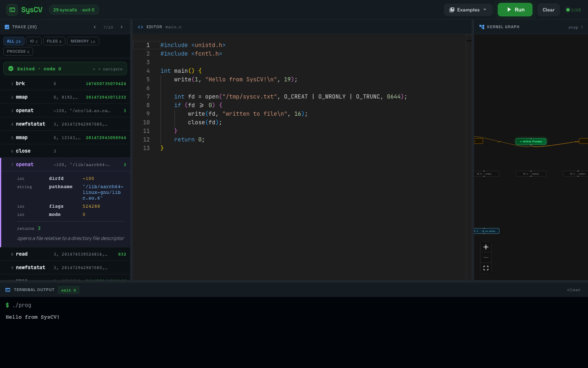Image resolution: width=588 pixels, height=368 pixels.
Task: Click the flags value 524288
Action: click(91, 206)
